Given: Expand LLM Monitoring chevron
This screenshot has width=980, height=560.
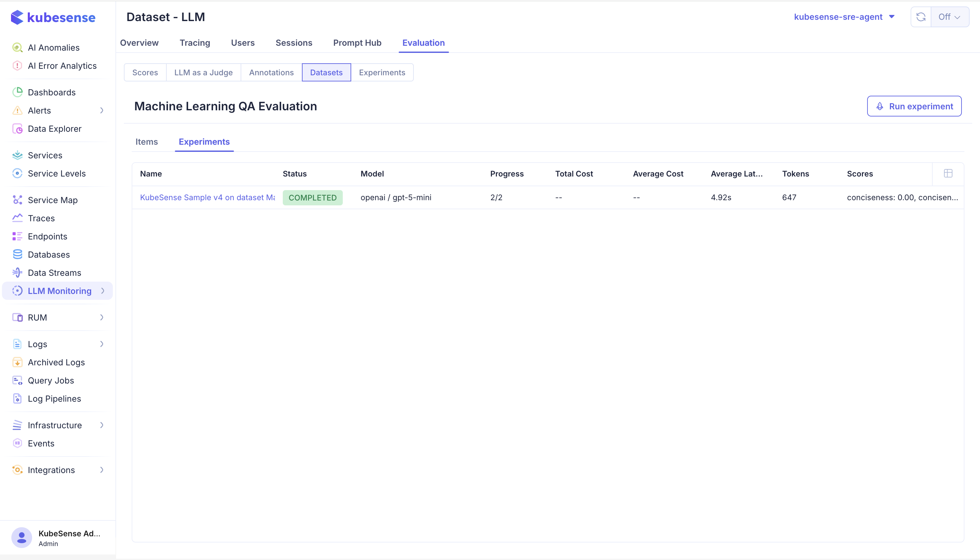Looking at the screenshot, I should [x=102, y=291].
